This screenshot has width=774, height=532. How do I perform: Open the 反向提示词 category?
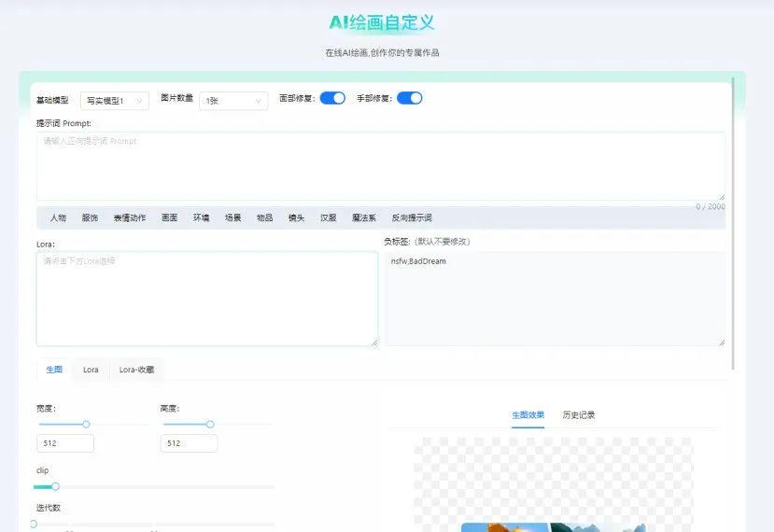point(412,217)
